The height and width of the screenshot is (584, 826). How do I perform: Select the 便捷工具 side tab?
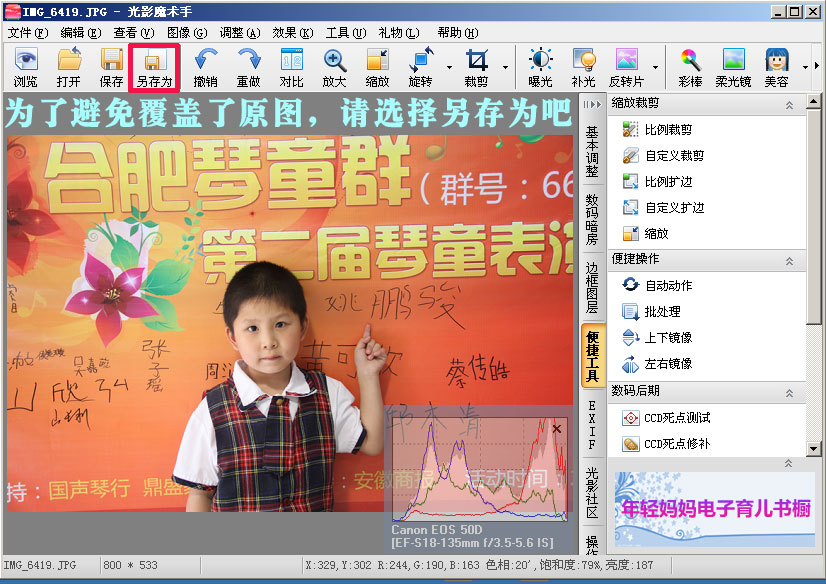point(592,356)
